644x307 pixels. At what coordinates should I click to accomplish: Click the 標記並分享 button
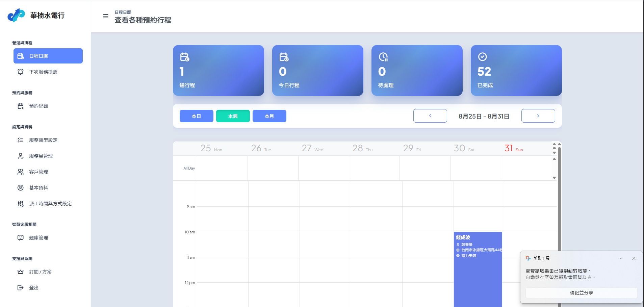581,293
